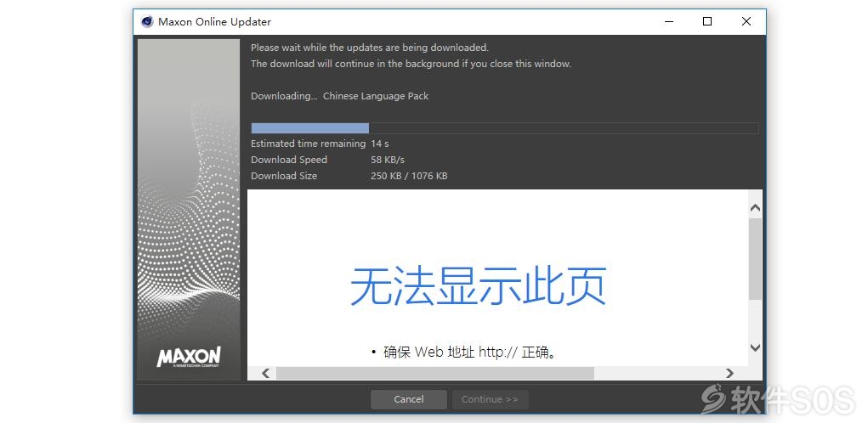Image resolution: width=868 pixels, height=423 pixels.
Task: Click 'Chinese Language Pack' text
Action: [376, 96]
